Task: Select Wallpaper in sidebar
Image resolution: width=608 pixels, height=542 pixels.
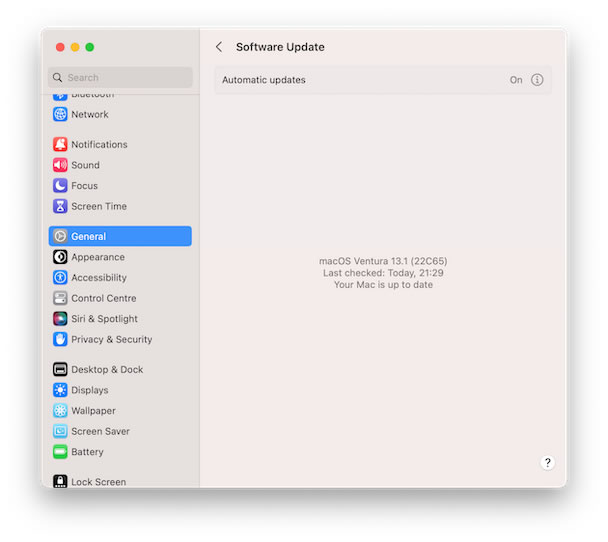Action: (120, 411)
